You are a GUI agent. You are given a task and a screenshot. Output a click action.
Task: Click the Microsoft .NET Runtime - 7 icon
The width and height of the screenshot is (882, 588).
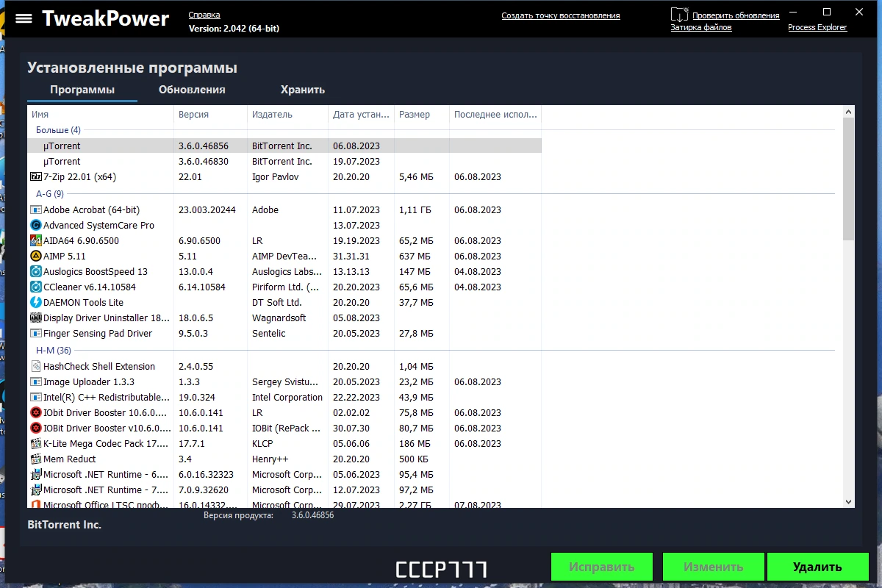[36, 490]
